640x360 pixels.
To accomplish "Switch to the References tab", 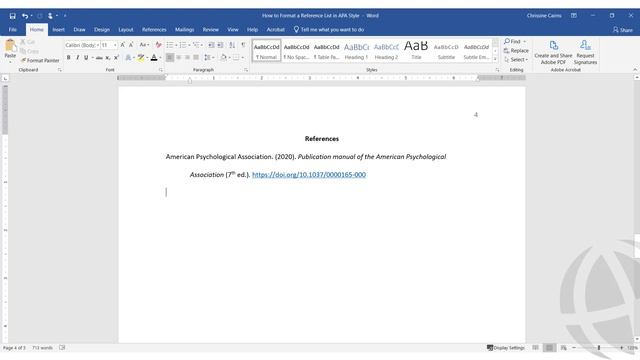I will coord(154,30).
